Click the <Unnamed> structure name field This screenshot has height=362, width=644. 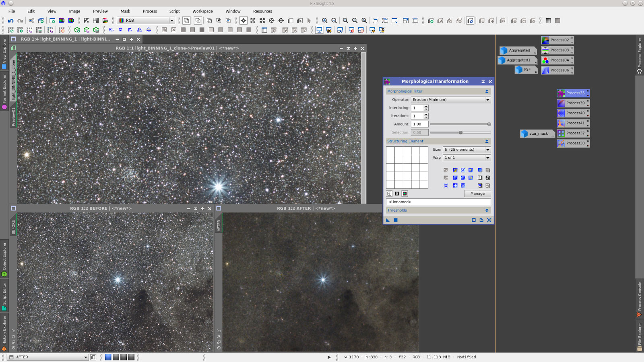[x=438, y=202]
